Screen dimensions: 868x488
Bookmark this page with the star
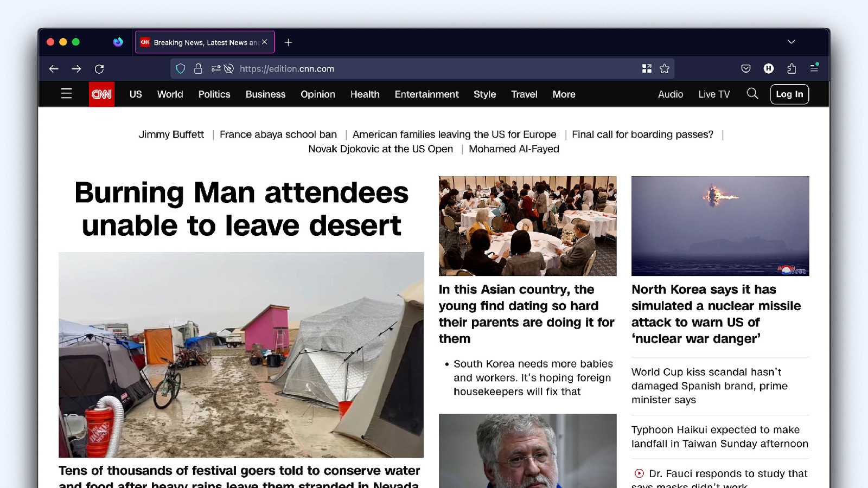tap(665, 68)
